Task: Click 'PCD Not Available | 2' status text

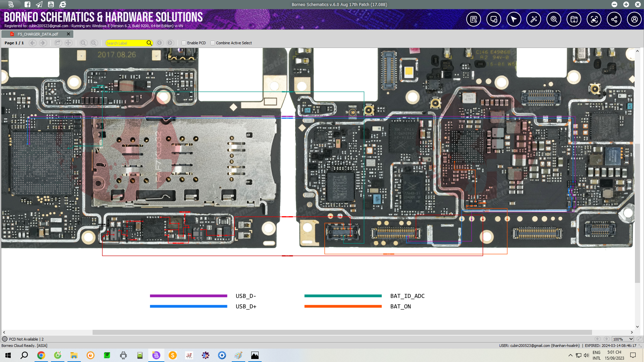Action: pos(26,339)
